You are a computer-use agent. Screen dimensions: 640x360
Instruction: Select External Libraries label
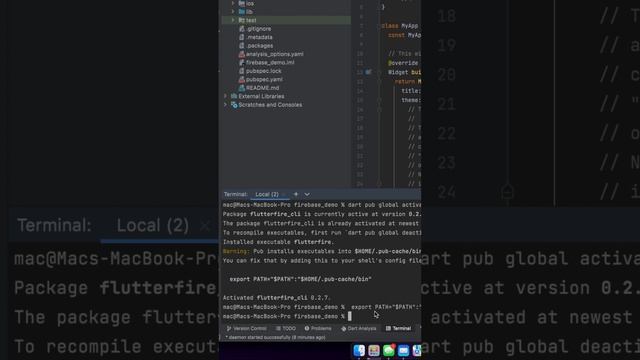(x=261, y=96)
